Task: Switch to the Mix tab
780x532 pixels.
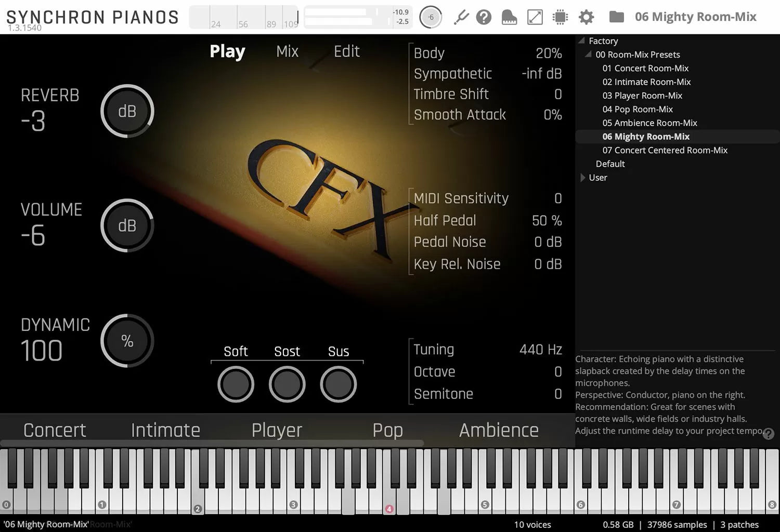Action: pos(287,51)
